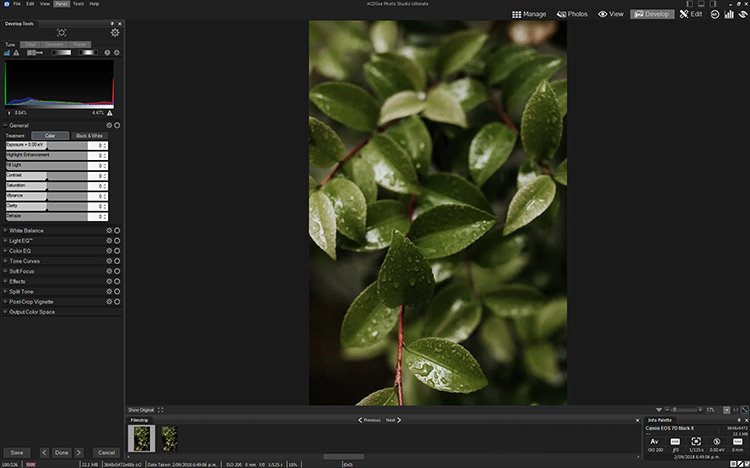Select the Black & White treatment button
The width and height of the screenshot is (750, 468).
click(x=88, y=135)
